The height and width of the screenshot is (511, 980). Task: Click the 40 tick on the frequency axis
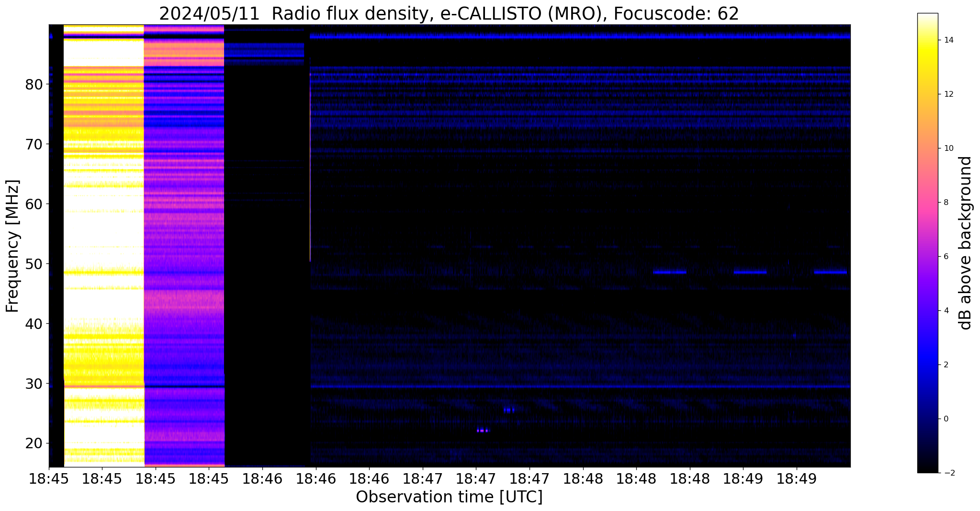(34, 324)
